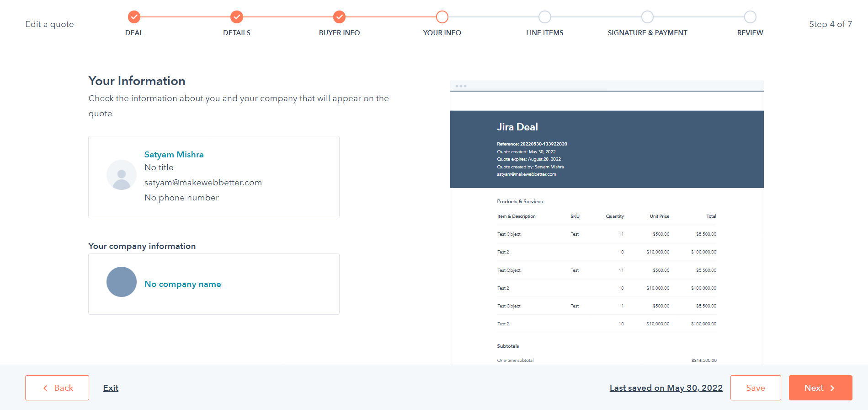Image resolution: width=868 pixels, height=410 pixels.
Task: Click the completed Details step checkmark icon
Action: pyautogui.click(x=237, y=17)
